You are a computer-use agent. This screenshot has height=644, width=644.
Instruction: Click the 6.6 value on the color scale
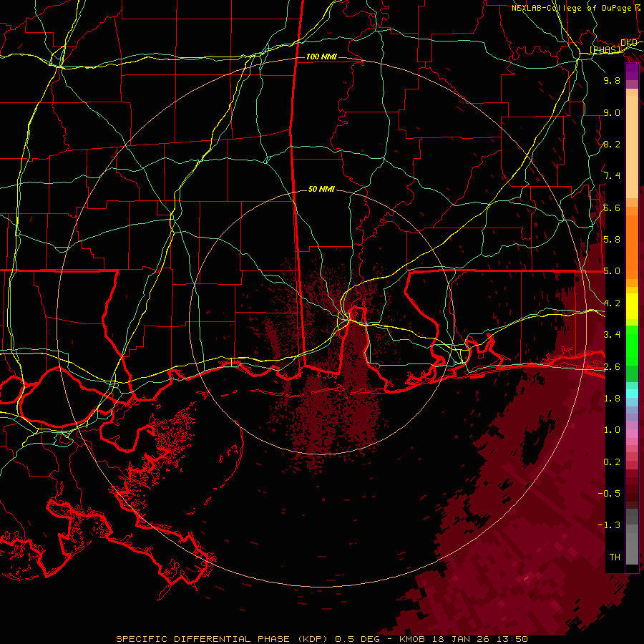(612, 208)
